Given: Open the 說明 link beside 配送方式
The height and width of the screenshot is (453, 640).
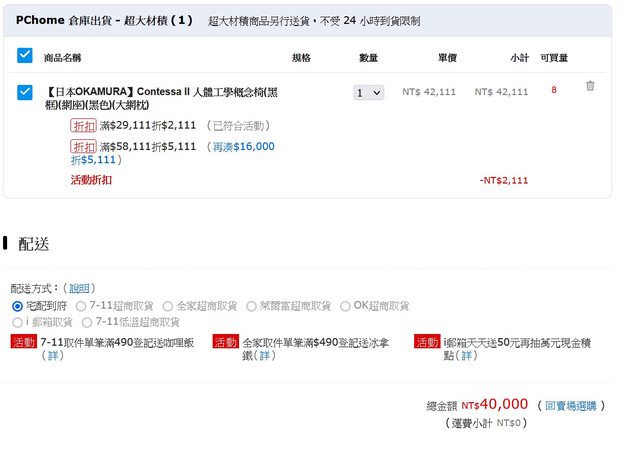Looking at the screenshot, I should tap(78, 288).
